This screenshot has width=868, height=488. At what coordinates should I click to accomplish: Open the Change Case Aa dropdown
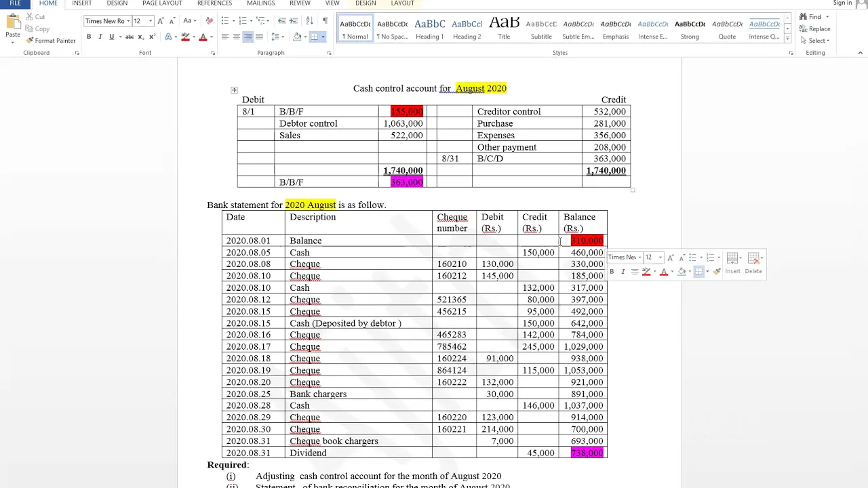pos(190,21)
